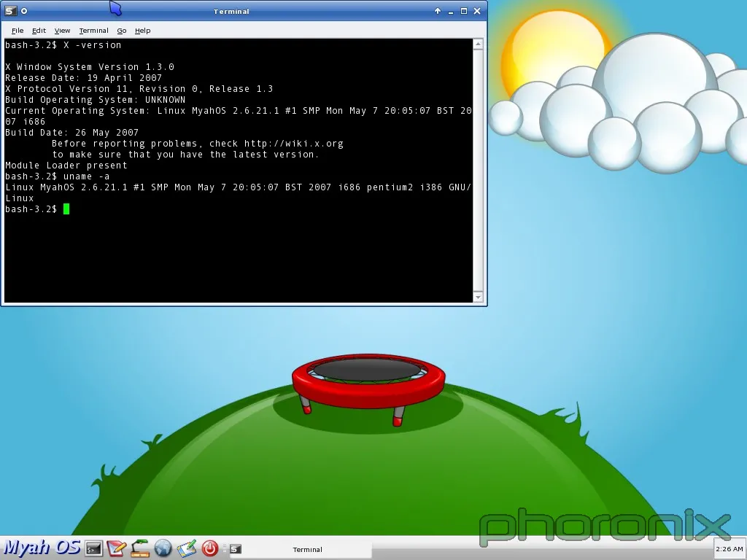Maximize the Terminal window
Viewport: 747px width, 560px height.
pos(464,11)
